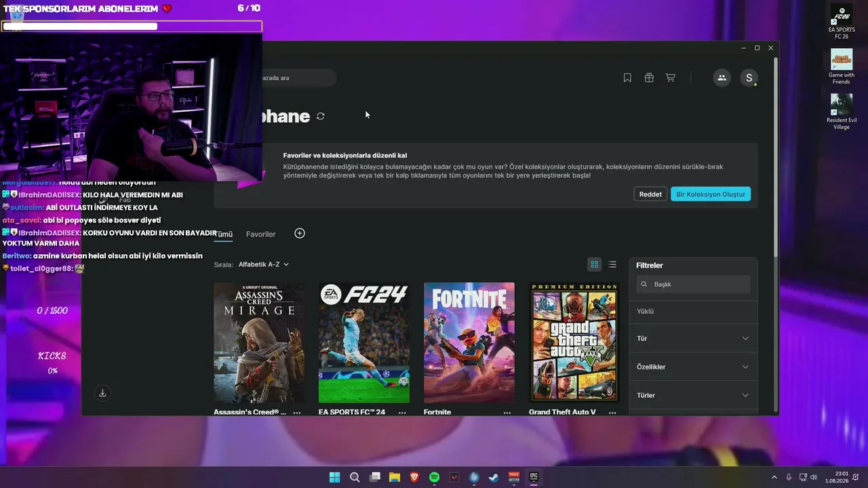Open the Alfabetik A-Z sort dropdown
868x488 pixels.
264,264
